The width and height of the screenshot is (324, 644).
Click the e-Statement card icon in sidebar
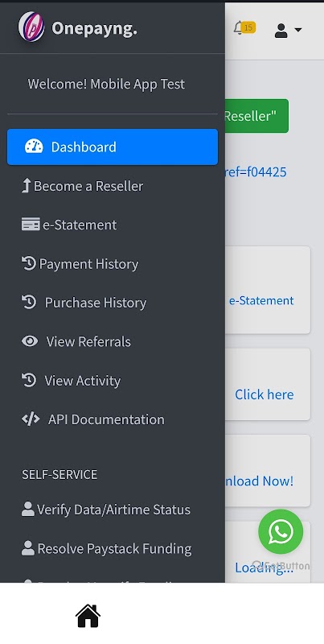point(31,225)
